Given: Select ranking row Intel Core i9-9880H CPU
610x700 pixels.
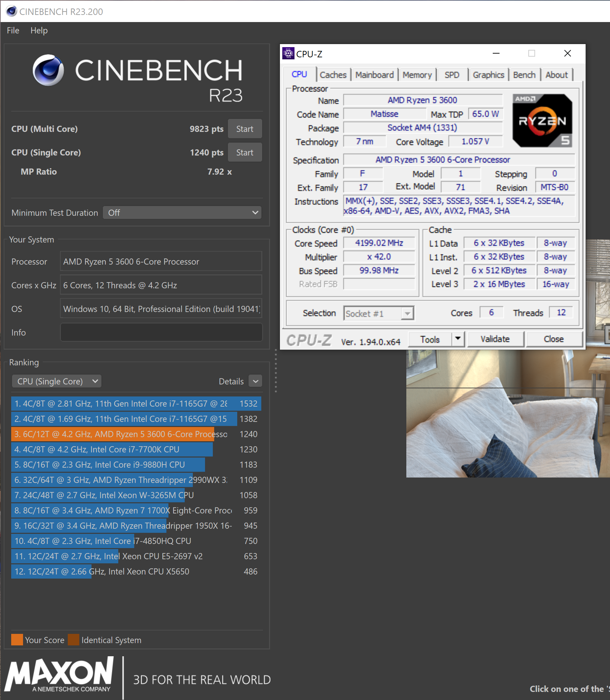Looking at the screenshot, I should [136, 465].
